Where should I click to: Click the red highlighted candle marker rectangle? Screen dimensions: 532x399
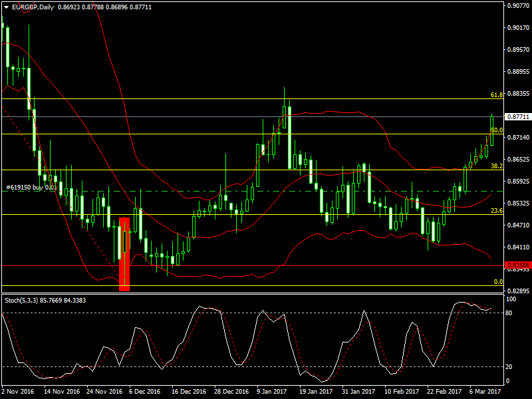[x=124, y=255]
